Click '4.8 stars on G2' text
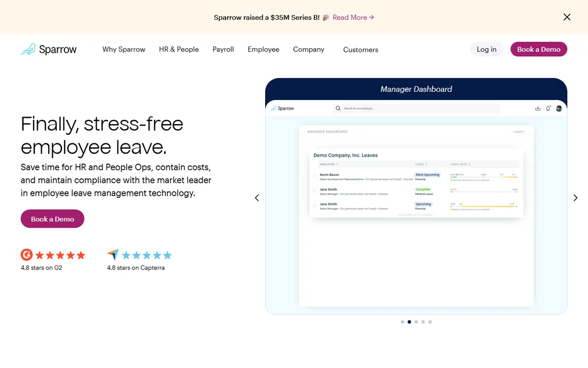 [x=41, y=267]
